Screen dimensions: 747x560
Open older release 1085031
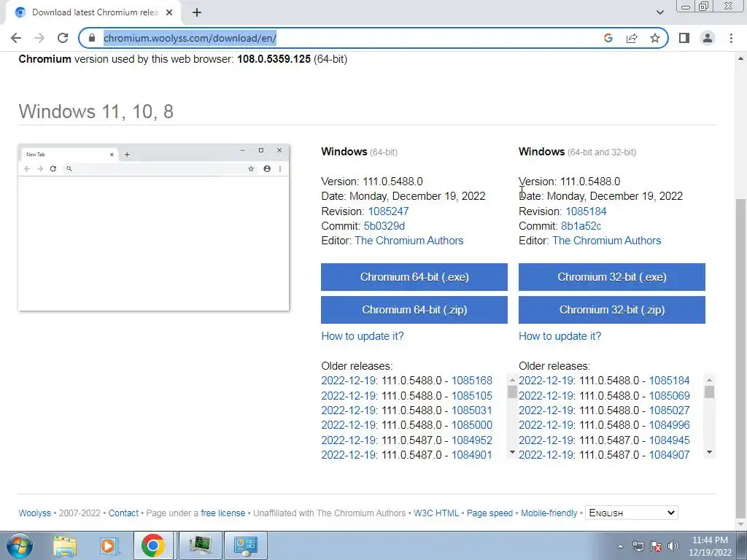472,411
